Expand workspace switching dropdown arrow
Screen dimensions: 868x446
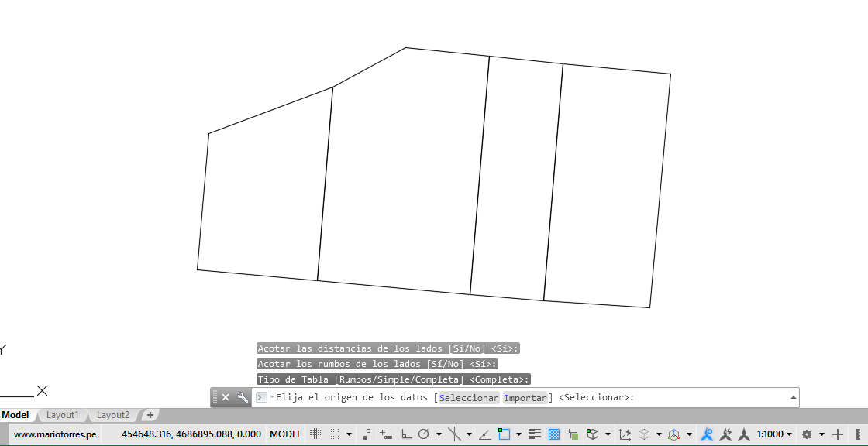point(821,434)
